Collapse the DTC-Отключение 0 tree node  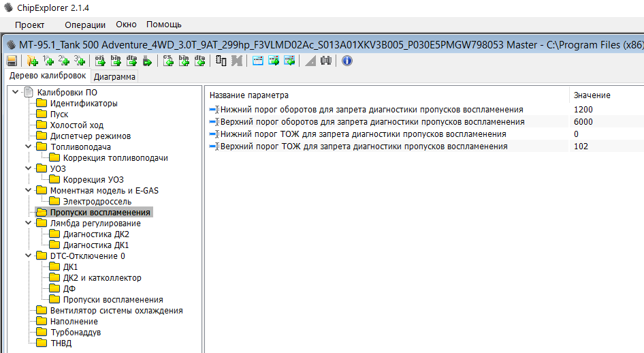point(27,256)
